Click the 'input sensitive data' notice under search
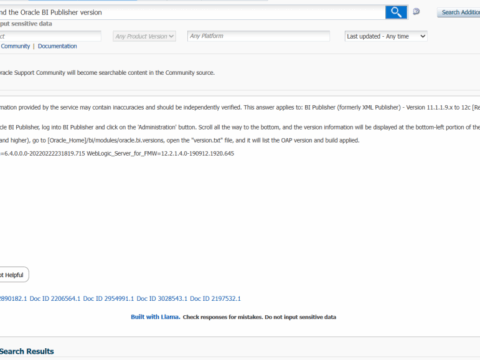Viewport: 480px width, 360px height. [26, 24]
